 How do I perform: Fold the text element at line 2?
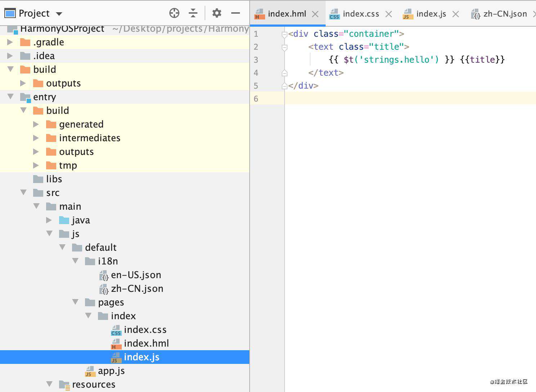(284, 48)
